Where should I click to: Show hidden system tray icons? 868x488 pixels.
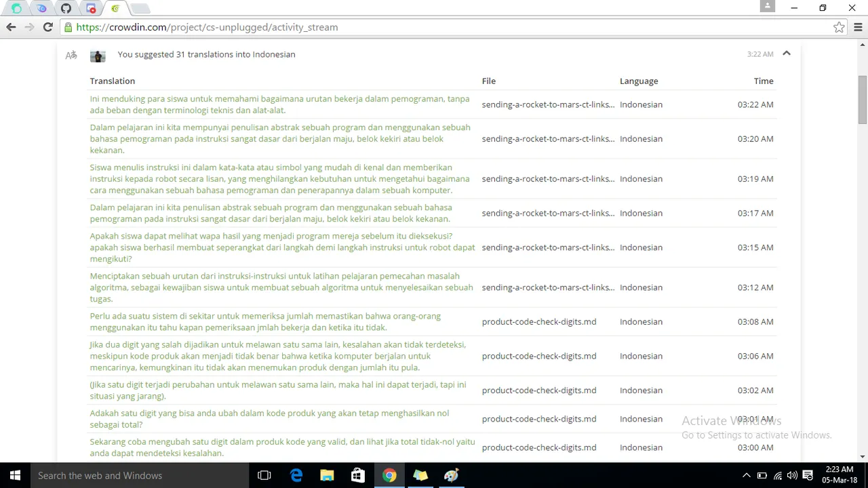pos(747,476)
